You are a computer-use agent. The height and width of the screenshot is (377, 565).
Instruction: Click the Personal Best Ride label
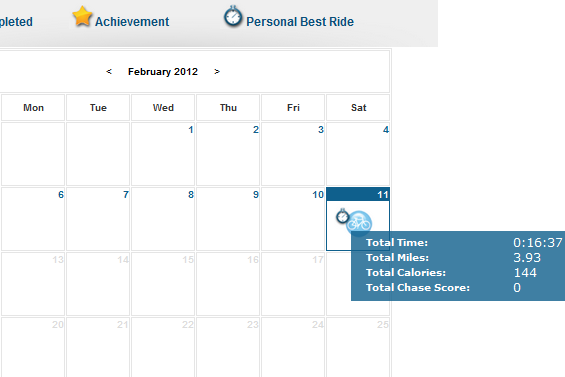click(300, 22)
